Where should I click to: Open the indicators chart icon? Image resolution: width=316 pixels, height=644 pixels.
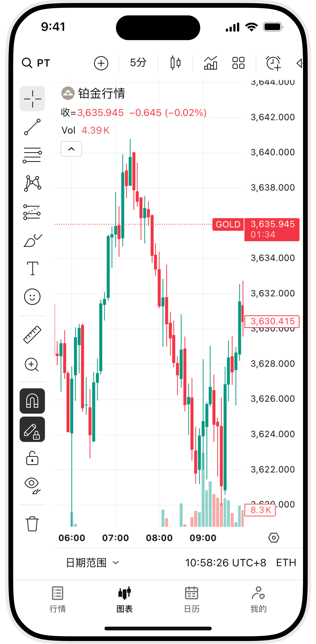point(210,63)
